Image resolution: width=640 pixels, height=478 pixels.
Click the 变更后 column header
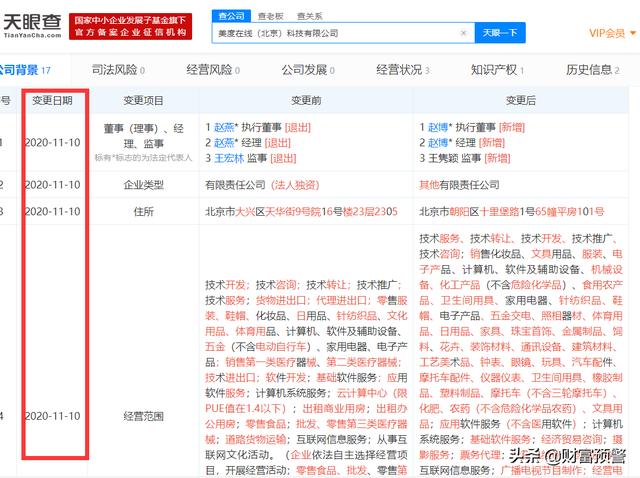point(520,100)
